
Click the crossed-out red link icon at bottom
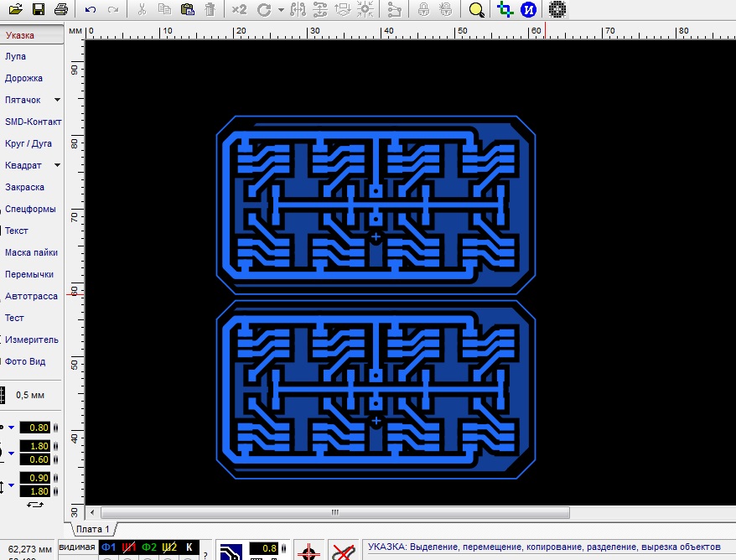pyautogui.click(x=341, y=551)
